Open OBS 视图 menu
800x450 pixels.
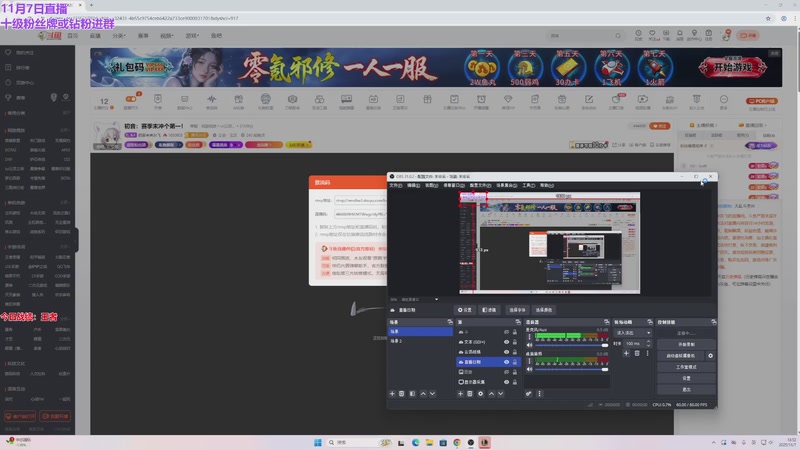[432, 185]
